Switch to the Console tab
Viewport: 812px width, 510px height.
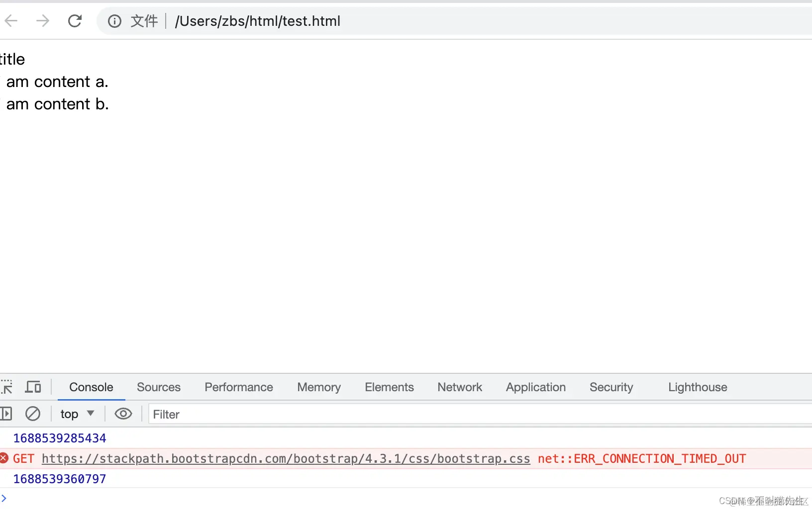91,387
